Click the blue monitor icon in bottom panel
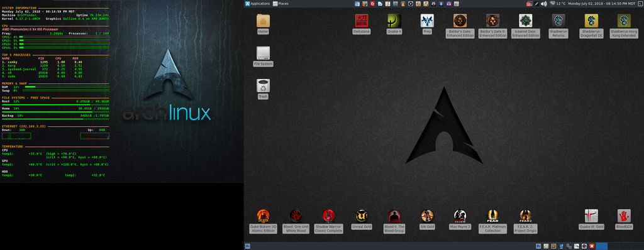Viewport: 644px width, 250px height. point(562,246)
